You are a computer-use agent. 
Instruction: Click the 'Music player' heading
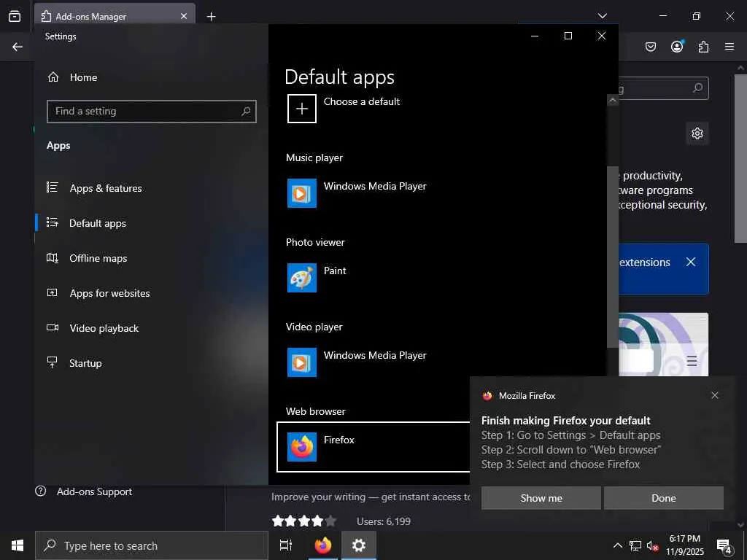(314, 157)
